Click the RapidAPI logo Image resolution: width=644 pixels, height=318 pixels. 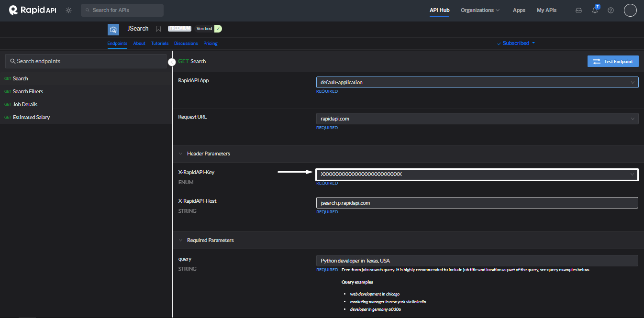pos(33,10)
